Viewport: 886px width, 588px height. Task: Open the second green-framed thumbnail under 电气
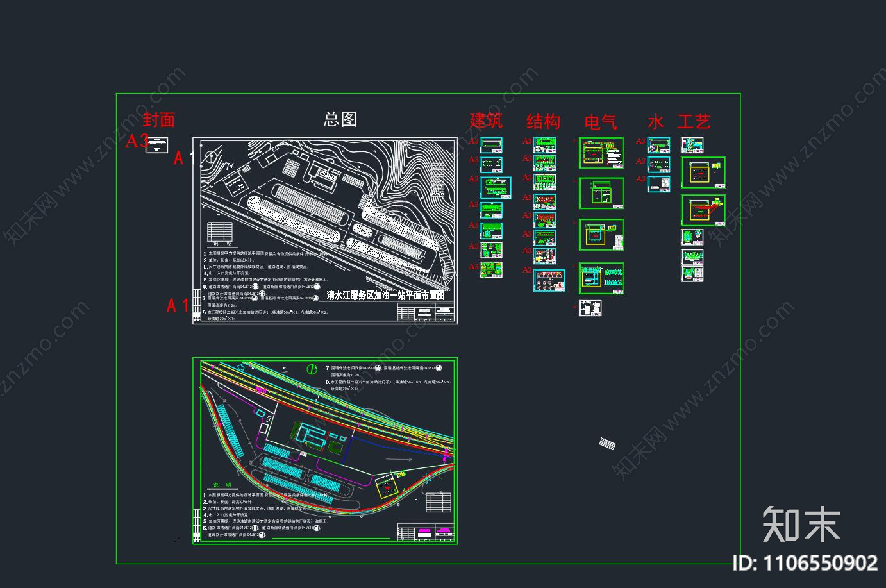(601, 193)
